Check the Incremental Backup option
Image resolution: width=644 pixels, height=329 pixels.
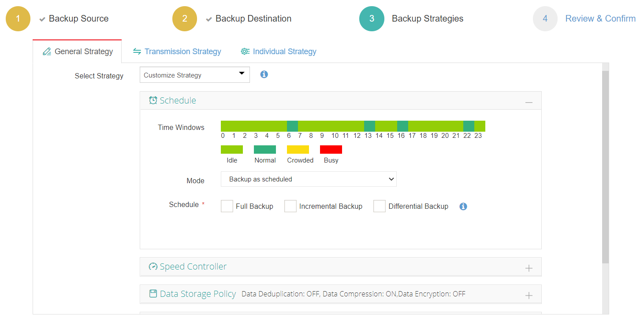pyautogui.click(x=290, y=206)
